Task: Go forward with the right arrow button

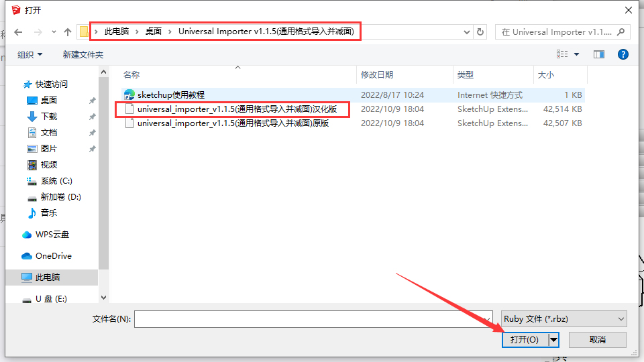Action: click(x=38, y=32)
